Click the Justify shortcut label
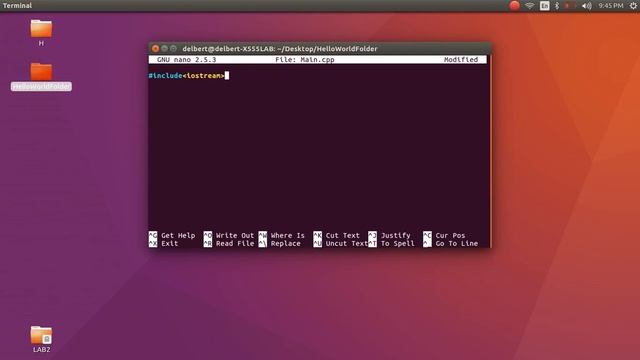This screenshot has width=640, height=360. [396, 236]
